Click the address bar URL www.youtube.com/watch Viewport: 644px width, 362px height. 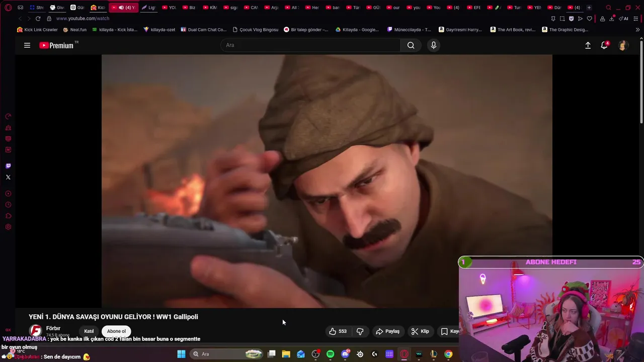(83, 19)
